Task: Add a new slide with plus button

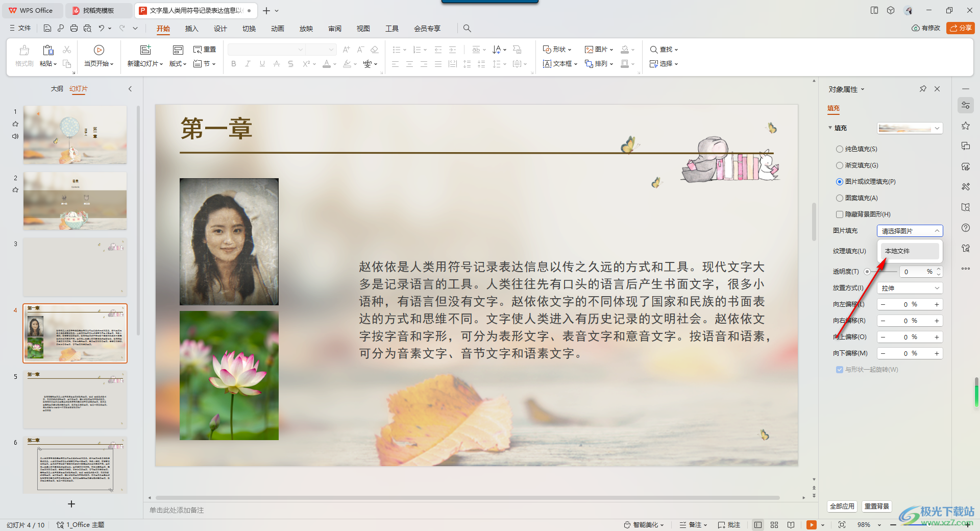Action: click(x=71, y=504)
